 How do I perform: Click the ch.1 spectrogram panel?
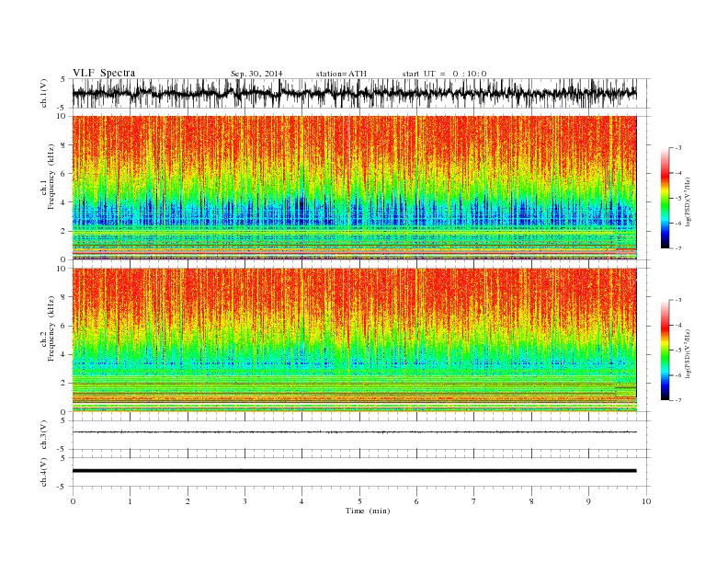[x=354, y=188]
